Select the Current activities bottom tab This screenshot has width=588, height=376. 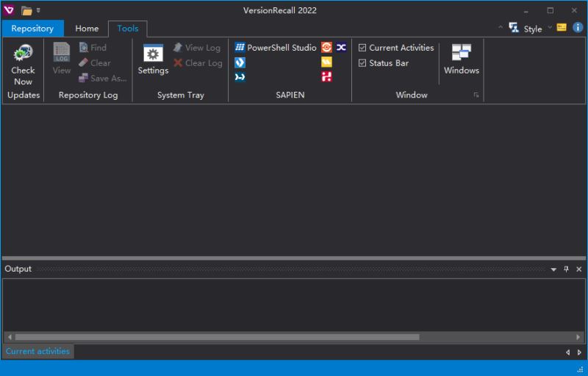coord(38,351)
